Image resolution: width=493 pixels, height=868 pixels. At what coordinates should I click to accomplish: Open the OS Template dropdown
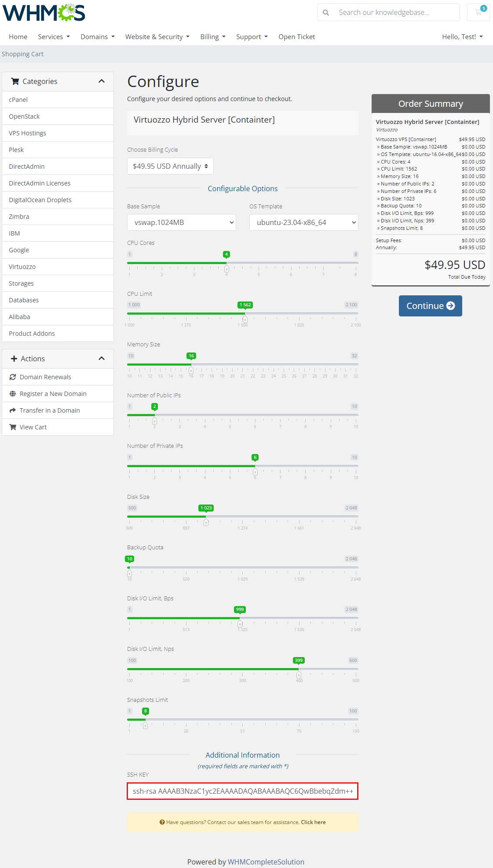(x=304, y=222)
